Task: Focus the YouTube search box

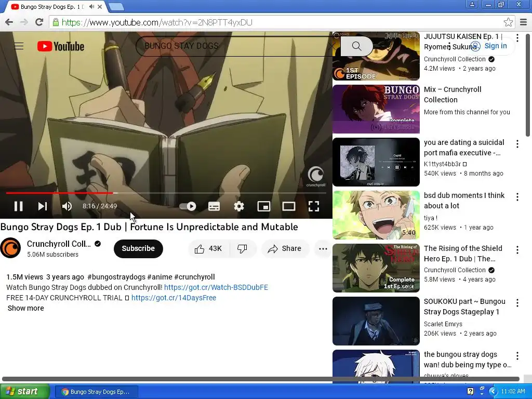Action: point(234,46)
